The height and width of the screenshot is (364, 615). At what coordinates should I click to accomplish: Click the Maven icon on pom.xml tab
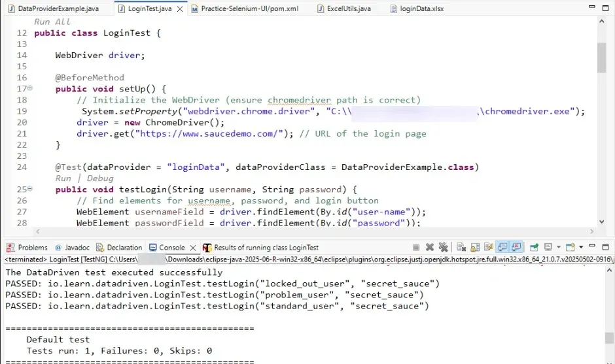(195, 8)
